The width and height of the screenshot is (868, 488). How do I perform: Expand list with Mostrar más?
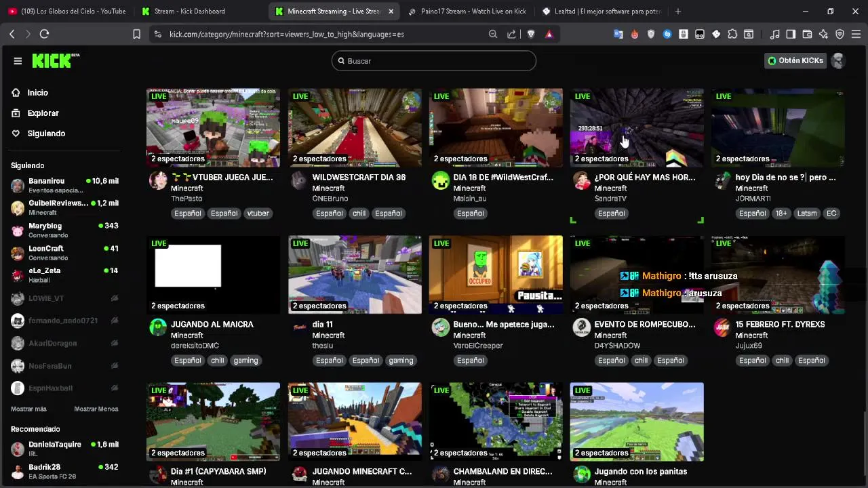[28, 409]
